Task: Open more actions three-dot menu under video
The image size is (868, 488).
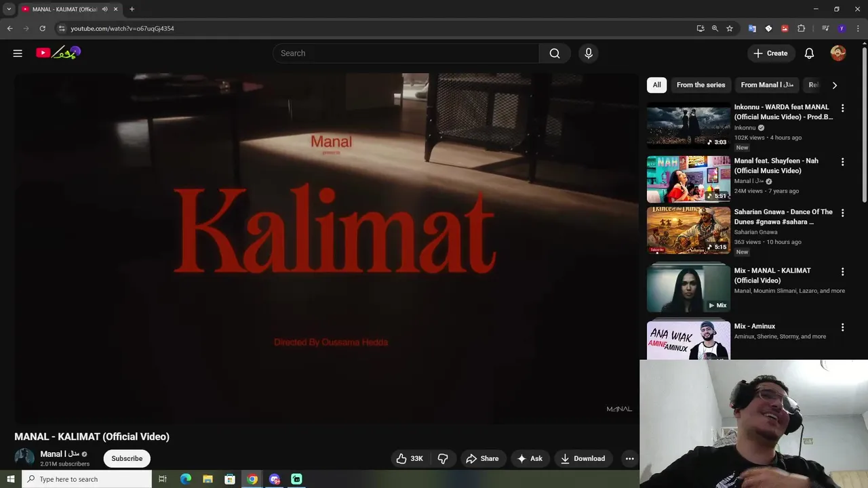Action: coord(629,458)
